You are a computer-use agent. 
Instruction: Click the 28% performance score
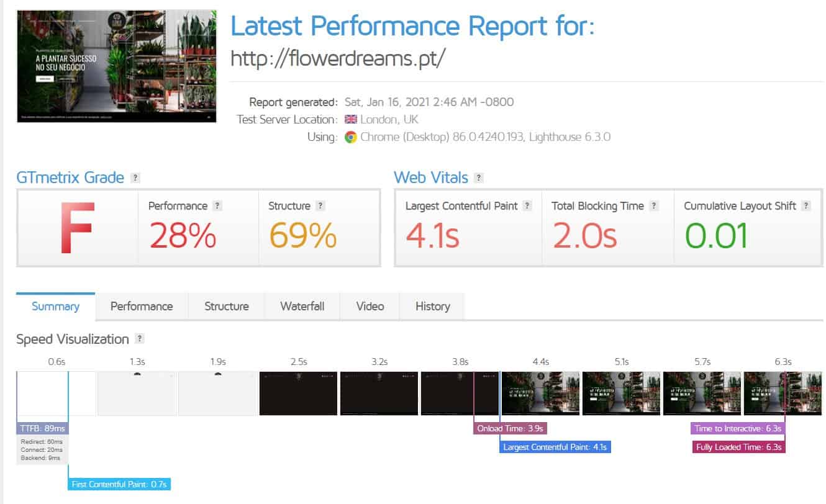(183, 236)
